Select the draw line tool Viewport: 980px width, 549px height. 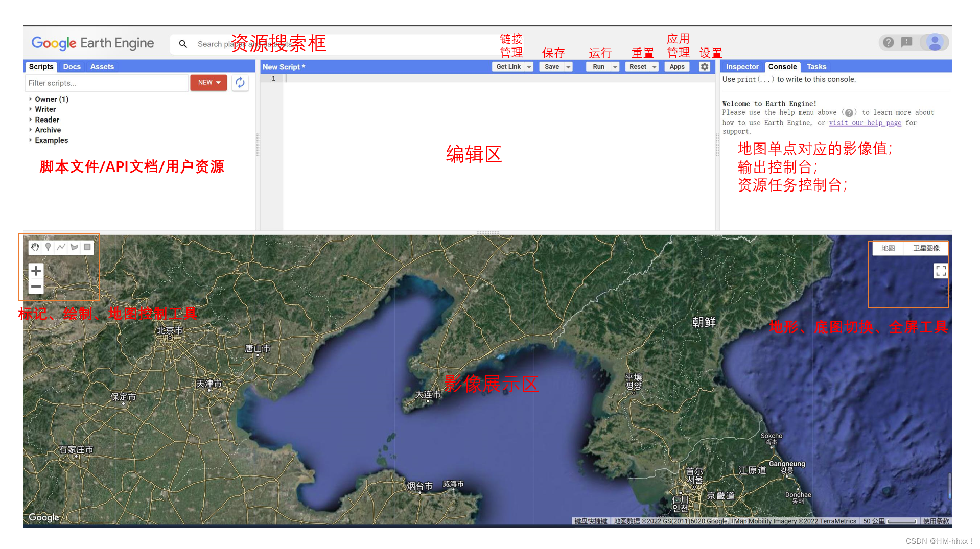[x=61, y=247]
